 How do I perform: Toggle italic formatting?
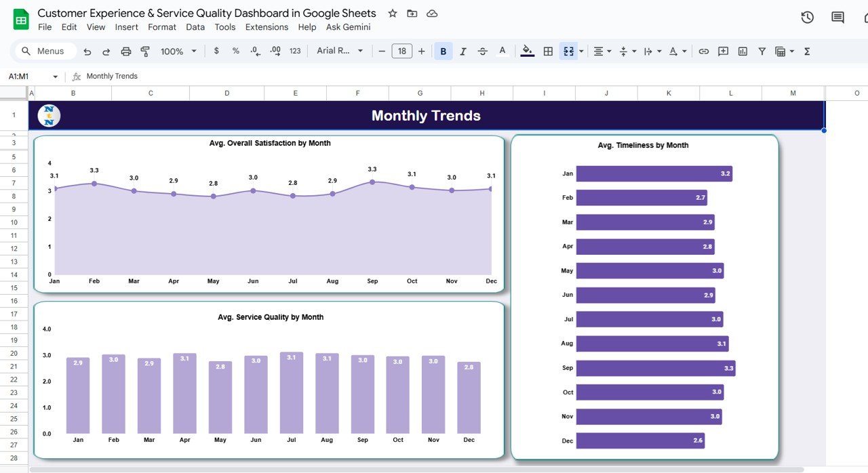(462, 51)
